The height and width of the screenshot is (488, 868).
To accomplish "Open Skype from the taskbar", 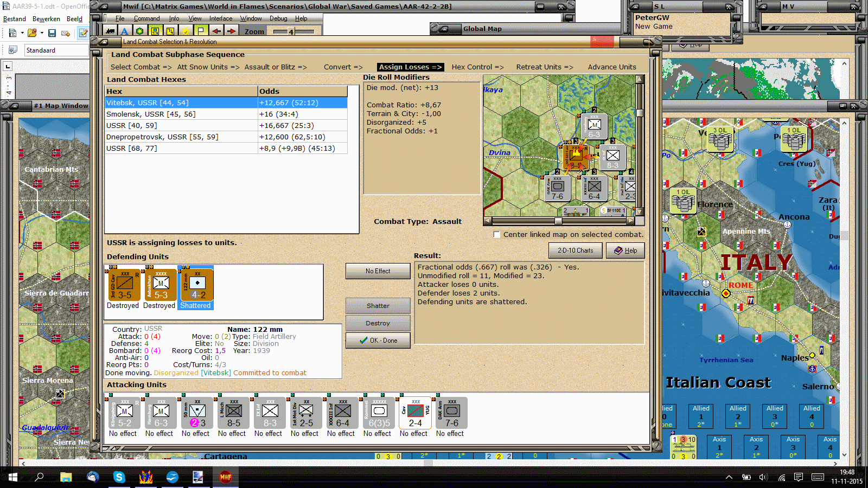I will pos(119,477).
